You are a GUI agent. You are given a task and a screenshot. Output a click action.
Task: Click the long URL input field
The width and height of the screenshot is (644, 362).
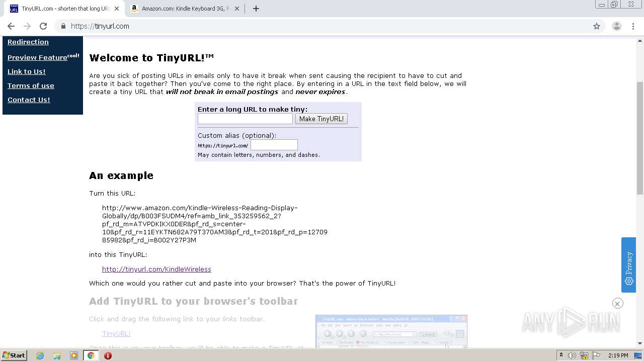pyautogui.click(x=245, y=119)
